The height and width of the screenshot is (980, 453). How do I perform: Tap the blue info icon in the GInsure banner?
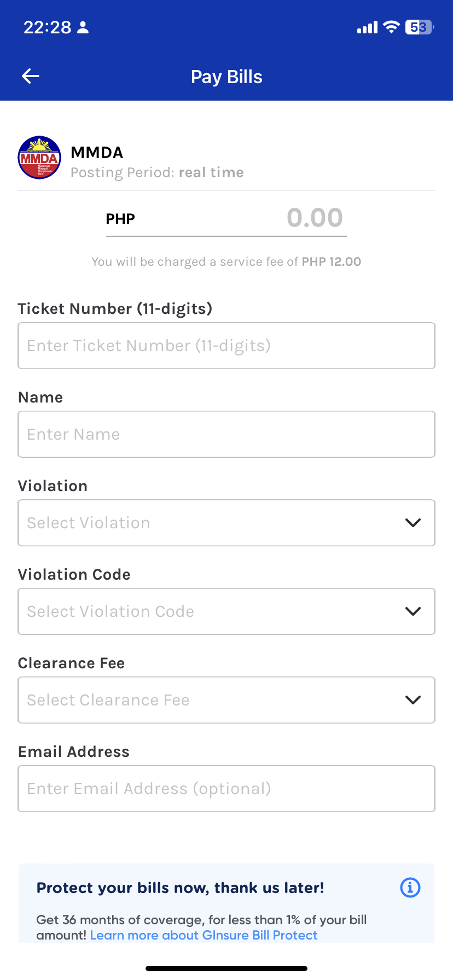(x=410, y=888)
